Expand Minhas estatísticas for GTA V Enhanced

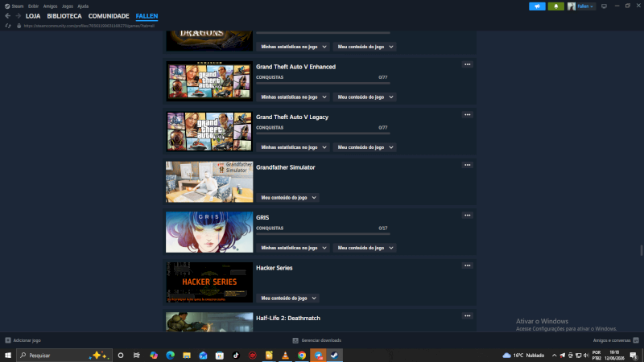(293, 97)
